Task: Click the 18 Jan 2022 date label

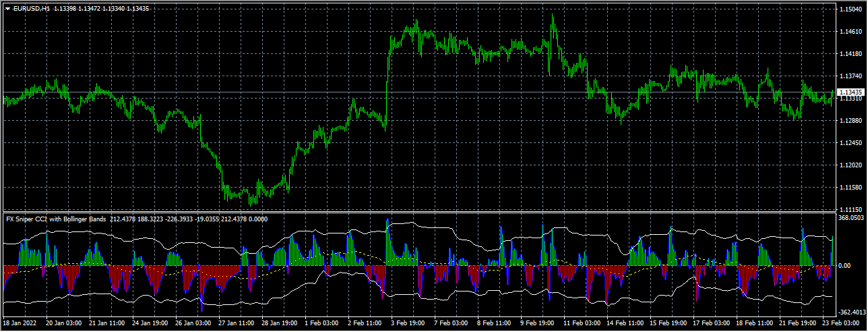Action: (20, 324)
